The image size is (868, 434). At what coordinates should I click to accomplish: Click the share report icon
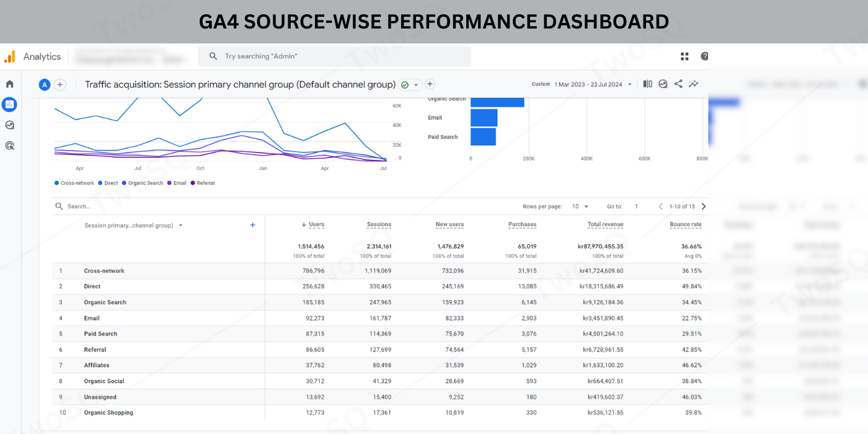678,84
